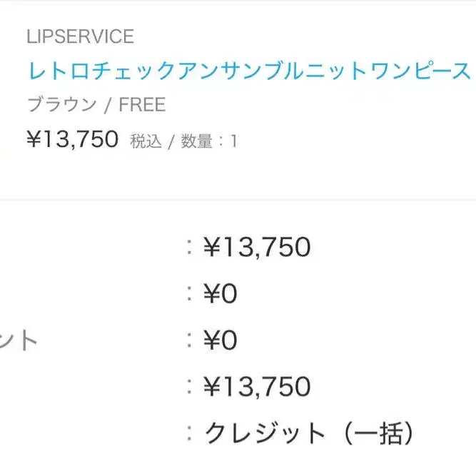Click the colon before the first summary ¥13,750
This screenshot has width=476, height=476.
pyautogui.click(x=189, y=248)
